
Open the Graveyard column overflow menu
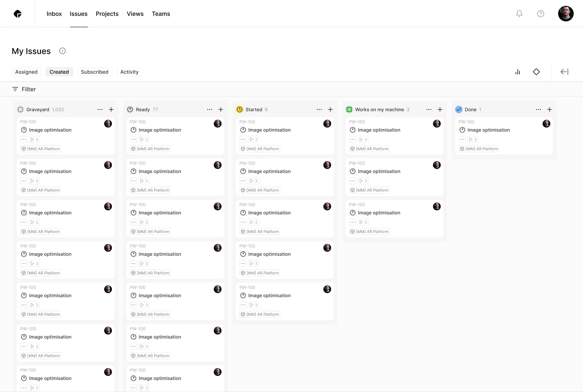[100, 109]
